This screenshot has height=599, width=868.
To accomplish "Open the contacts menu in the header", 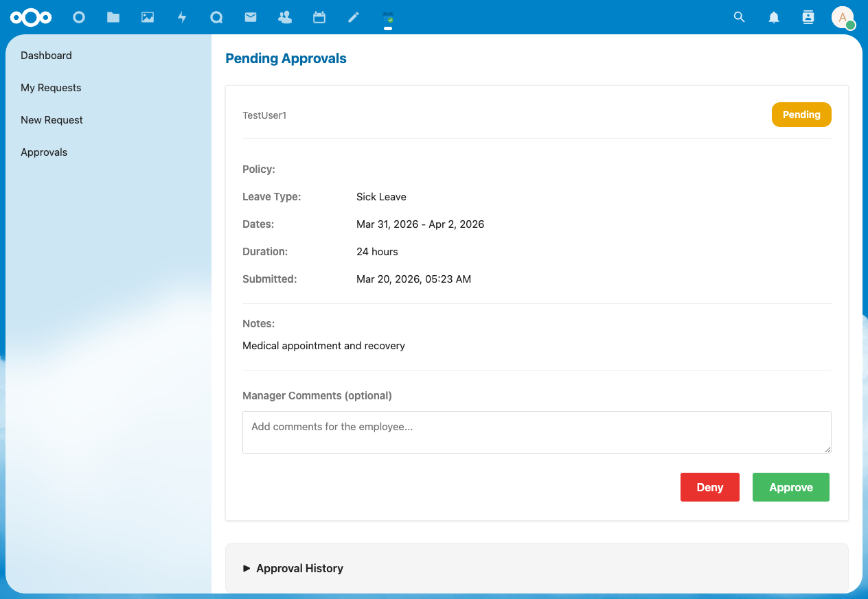I will [808, 17].
